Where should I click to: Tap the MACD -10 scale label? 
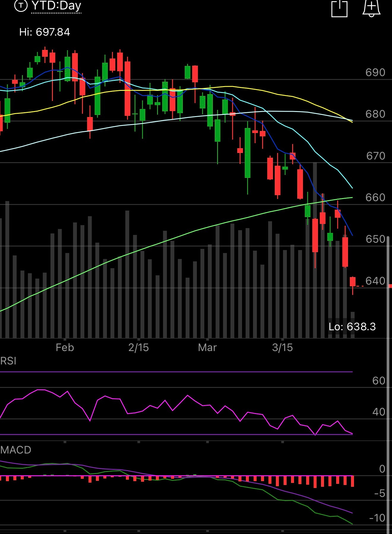377,518
